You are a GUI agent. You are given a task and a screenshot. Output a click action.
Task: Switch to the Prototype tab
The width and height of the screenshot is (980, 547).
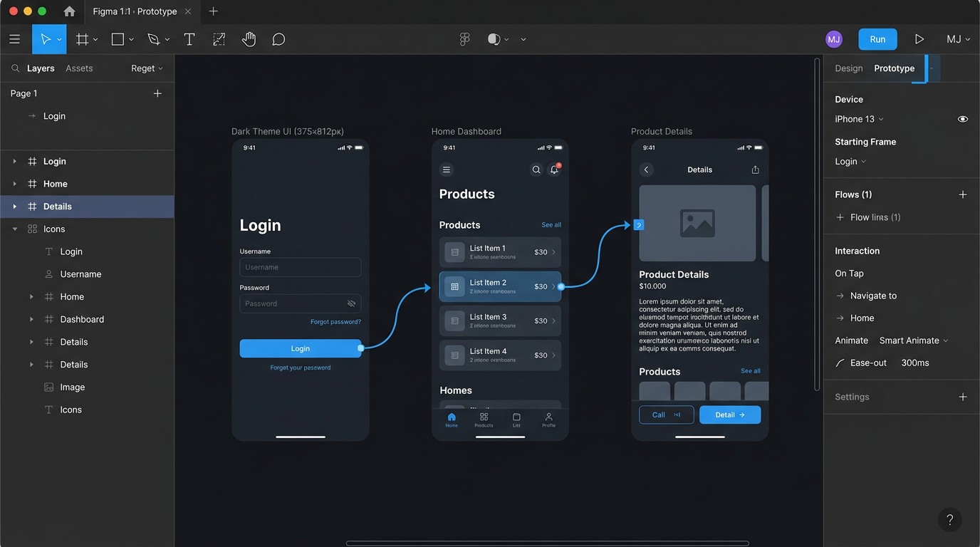click(x=894, y=68)
